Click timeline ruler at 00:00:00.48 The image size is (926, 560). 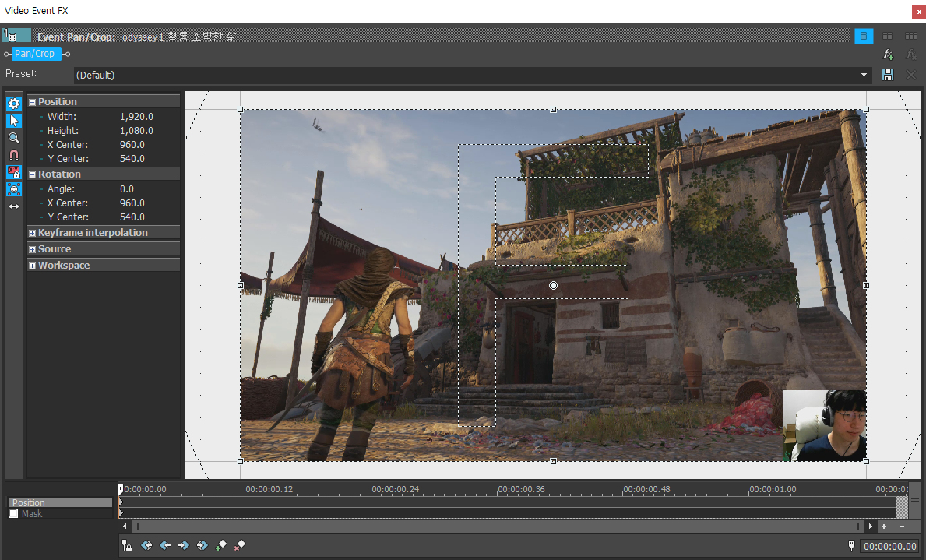pos(646,490)
